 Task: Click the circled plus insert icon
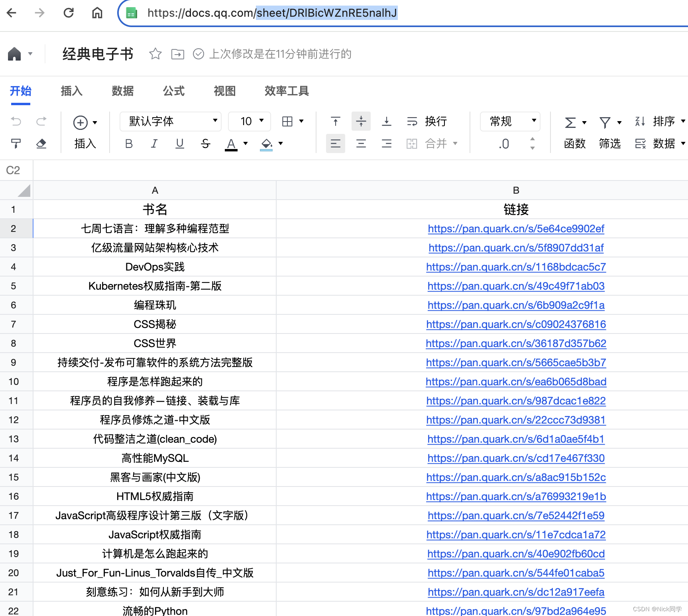81,122
